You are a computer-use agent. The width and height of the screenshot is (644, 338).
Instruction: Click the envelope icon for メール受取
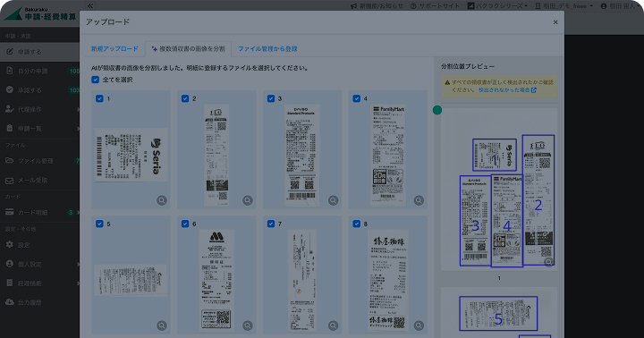[x=10, y=181]
